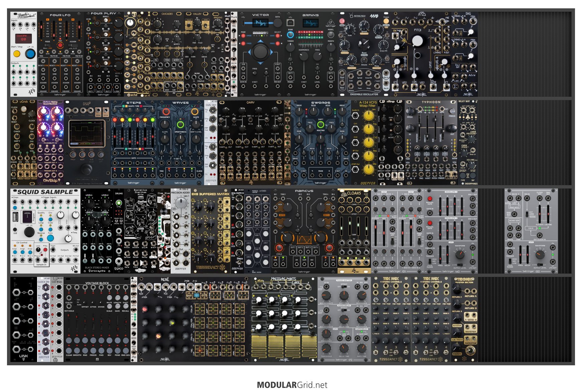
Task: Click the Shift knob on Swords
Action: coord(321,125)
